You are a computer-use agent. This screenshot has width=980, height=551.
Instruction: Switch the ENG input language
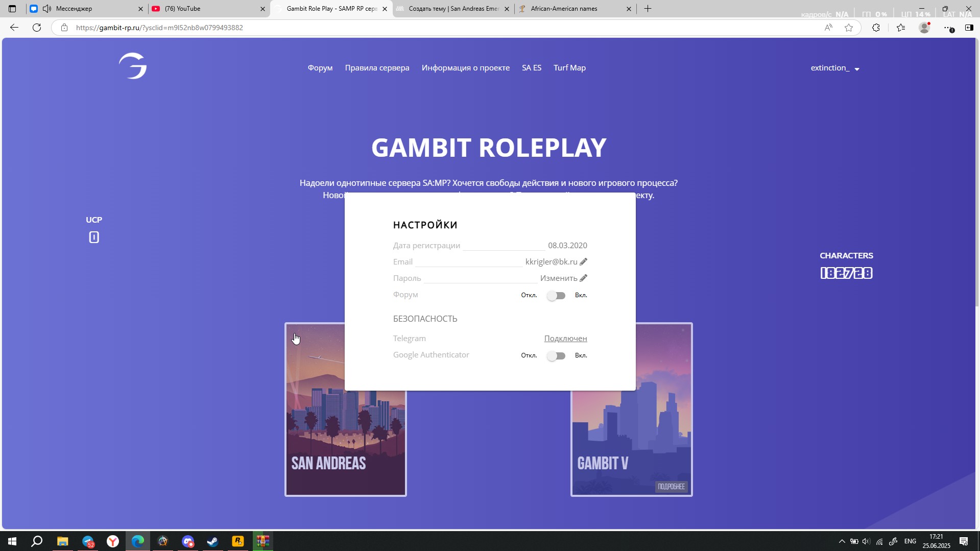click(910, 541)
